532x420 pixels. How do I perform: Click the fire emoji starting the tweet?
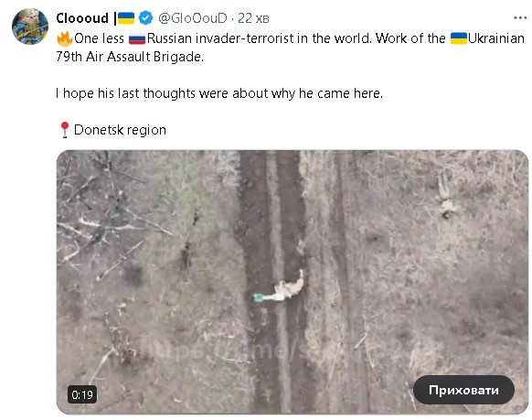click(65, 38)
